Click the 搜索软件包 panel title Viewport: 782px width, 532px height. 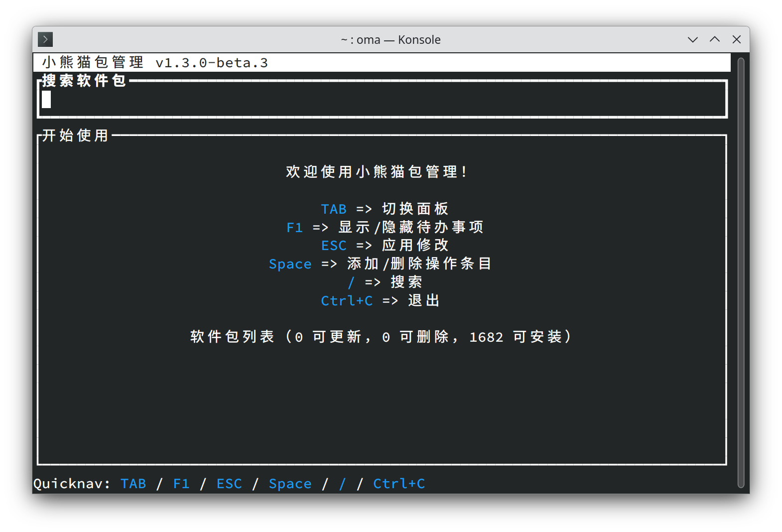[x=84, y=81]
